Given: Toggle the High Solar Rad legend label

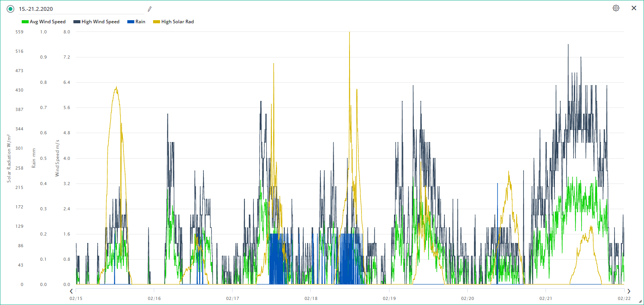Looking at the screenshot, I should [177, 22].
